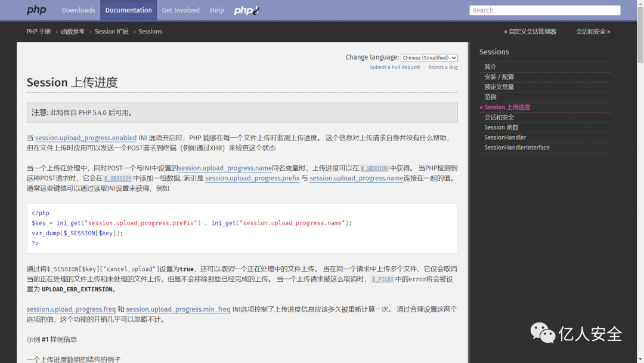The image size is (644, 363).
Task: Open session.upload_progress.name link before 连接在一起
Action: coord(357,179)
